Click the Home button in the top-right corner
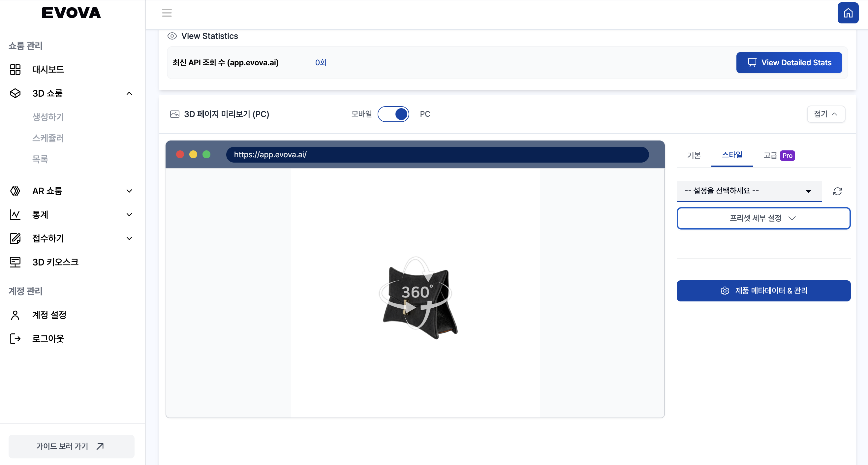The image size is (868, 465). (x=848, y=13)
